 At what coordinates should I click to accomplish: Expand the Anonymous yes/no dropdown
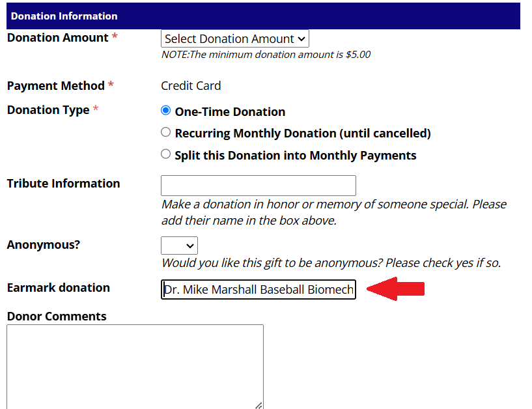click(179, 246)
